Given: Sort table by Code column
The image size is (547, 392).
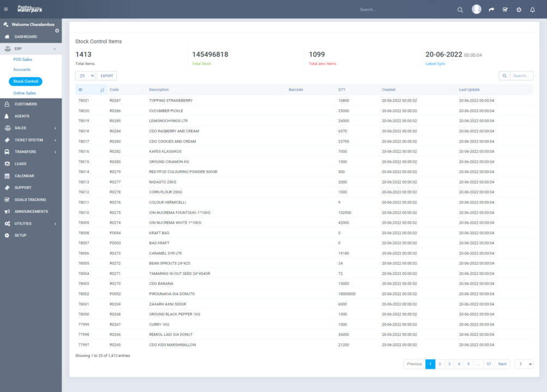Looking at the screenshot, I should coord(126,90).
